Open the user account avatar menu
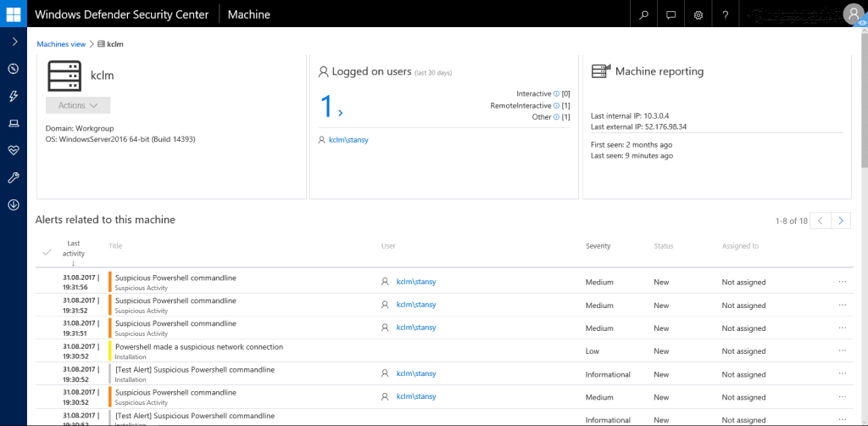The image size is (868, 426). pos(854,13)
